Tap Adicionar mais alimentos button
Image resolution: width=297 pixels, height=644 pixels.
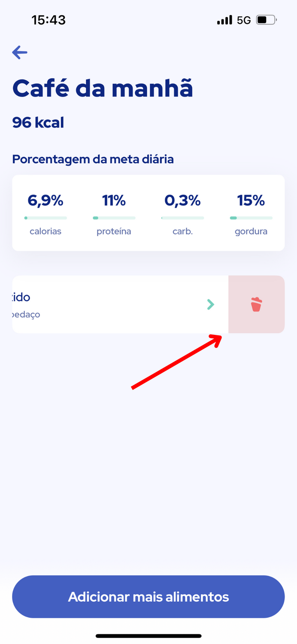point(148,597)
